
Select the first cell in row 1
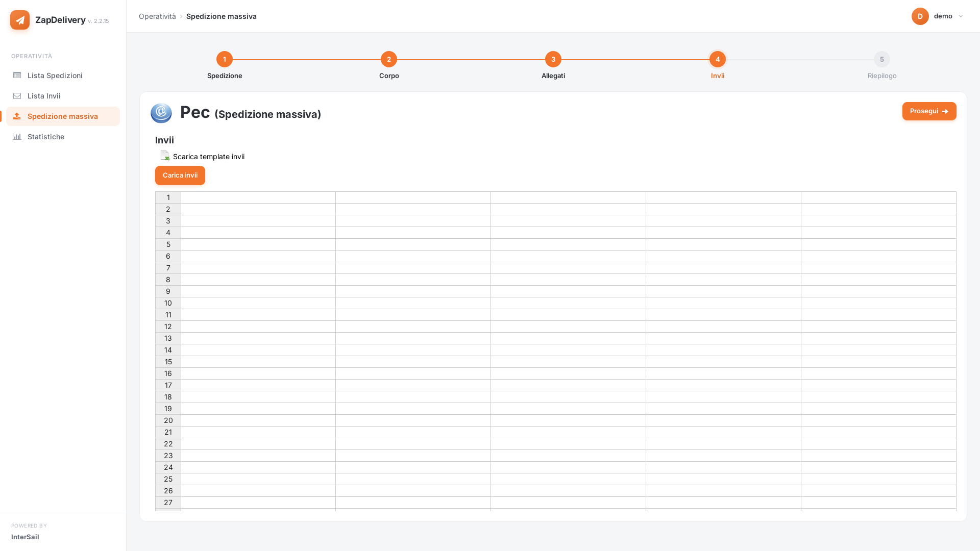pyautogui.click(x=258, y=197)
